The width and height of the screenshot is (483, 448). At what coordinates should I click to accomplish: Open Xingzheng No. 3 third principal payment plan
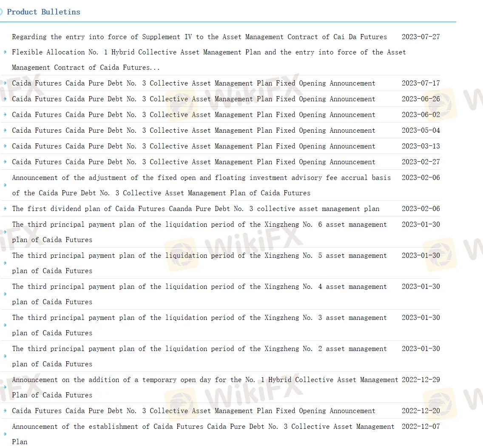click(199, 325)
